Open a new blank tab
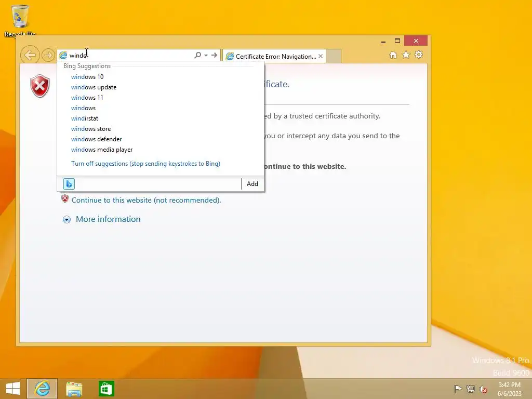Viewport: 532px width, 399px height. click(x=334, y=56)
